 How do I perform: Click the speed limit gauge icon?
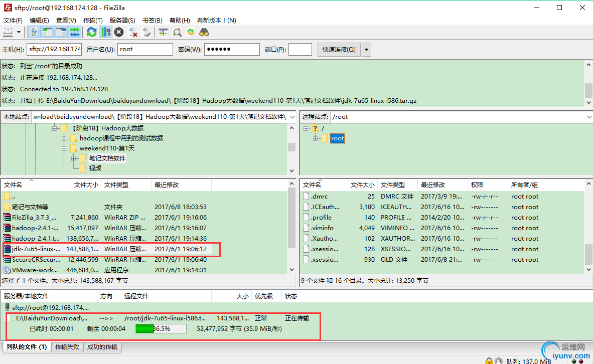499,361
